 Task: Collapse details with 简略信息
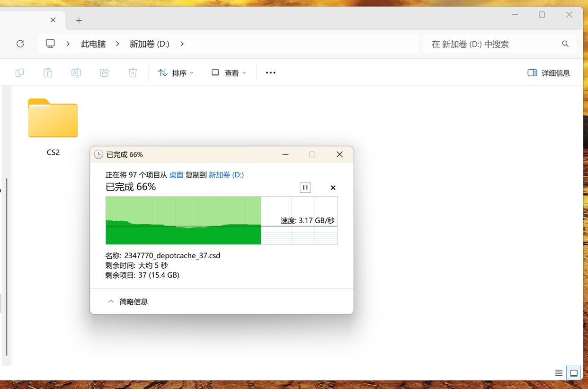pyautogui.click(x=128, y=301)
